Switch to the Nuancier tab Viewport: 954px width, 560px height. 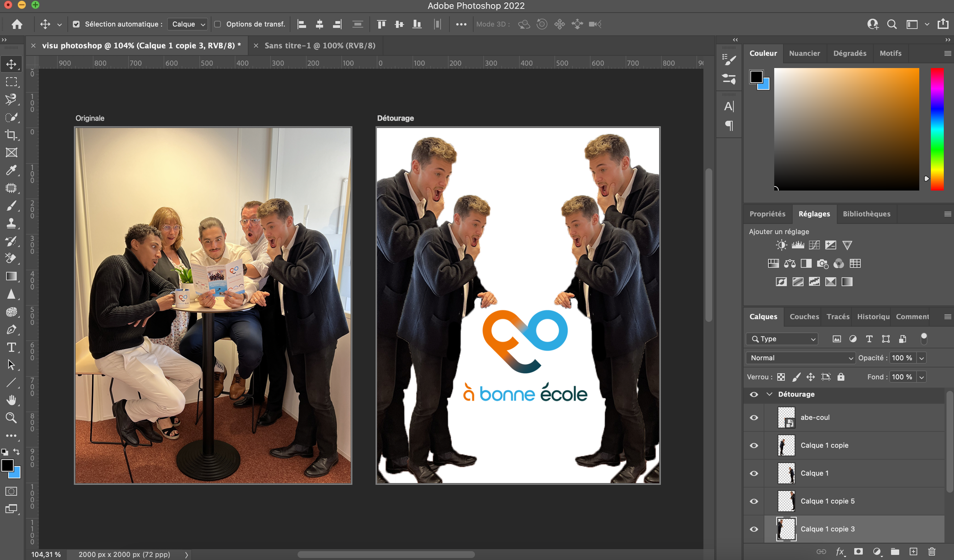click(805, 53)
